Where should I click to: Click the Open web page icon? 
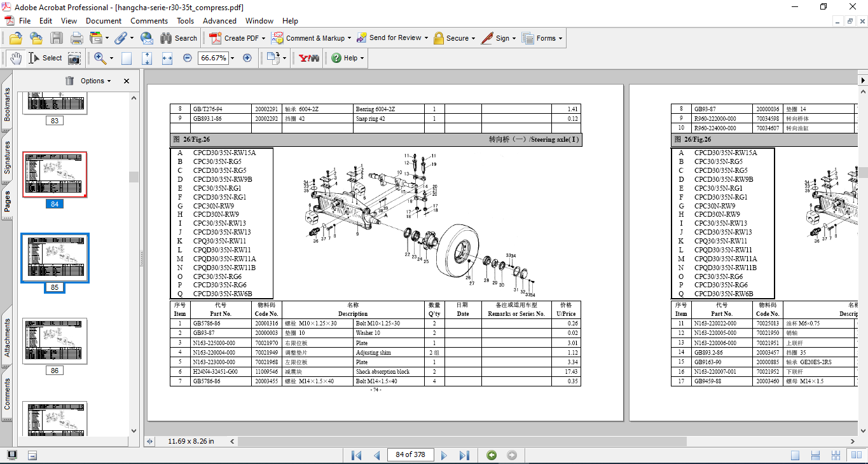tap(36, 38)
